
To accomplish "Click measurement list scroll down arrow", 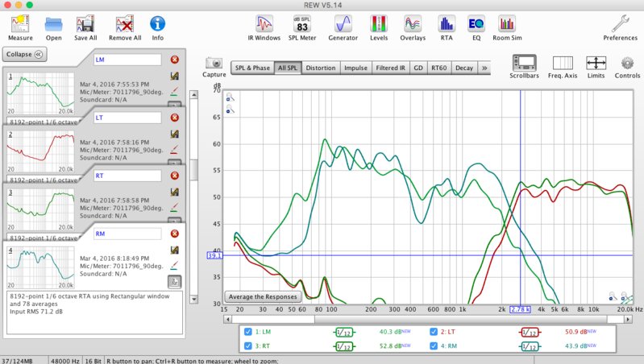I will pyautogui.click(x=194, y=299).
